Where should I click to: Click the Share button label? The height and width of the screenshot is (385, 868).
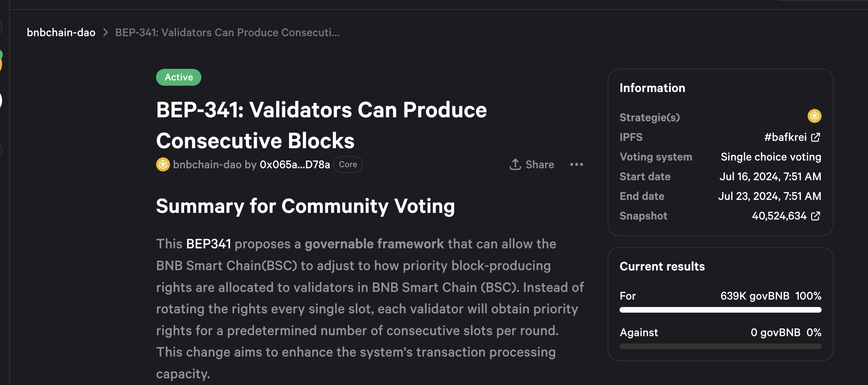pyautogui.click(x=540, y=164)
